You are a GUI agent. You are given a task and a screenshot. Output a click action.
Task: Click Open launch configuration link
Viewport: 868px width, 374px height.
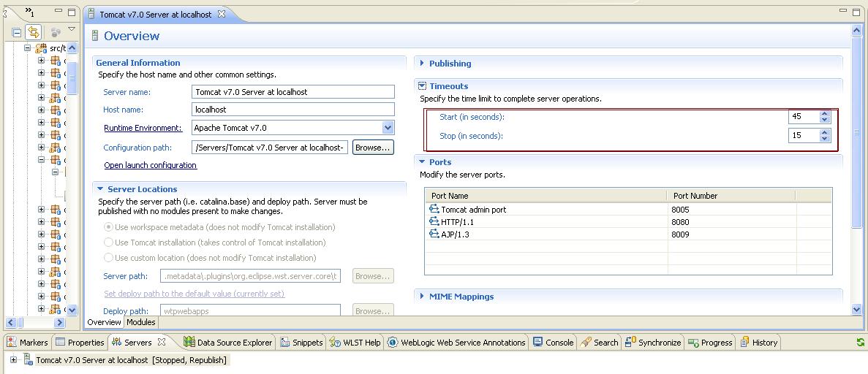pos(150,165)
